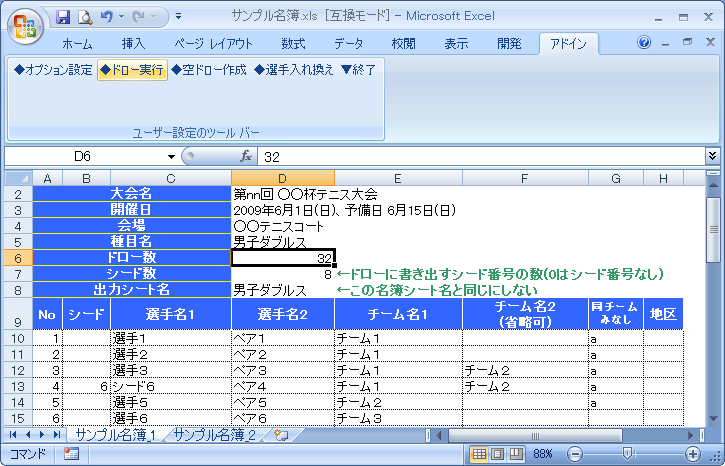Select column C header

[171, 178]
